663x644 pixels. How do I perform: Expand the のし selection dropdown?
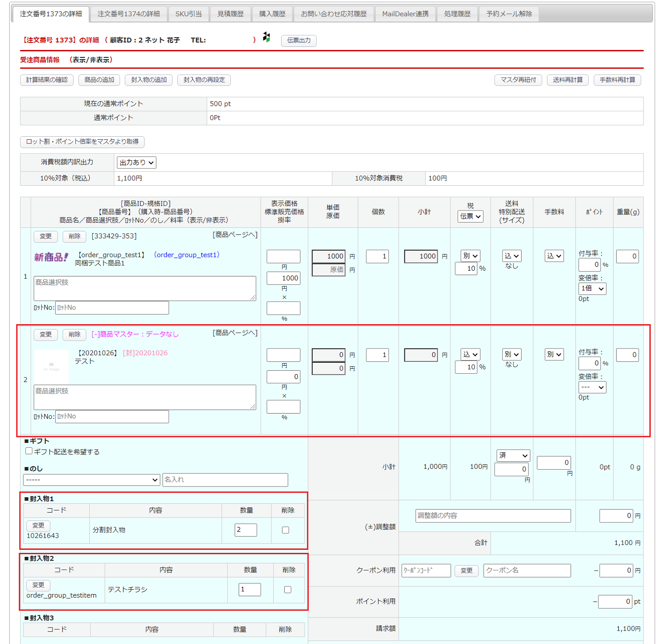pyautogui.click(x=91, y=480)
